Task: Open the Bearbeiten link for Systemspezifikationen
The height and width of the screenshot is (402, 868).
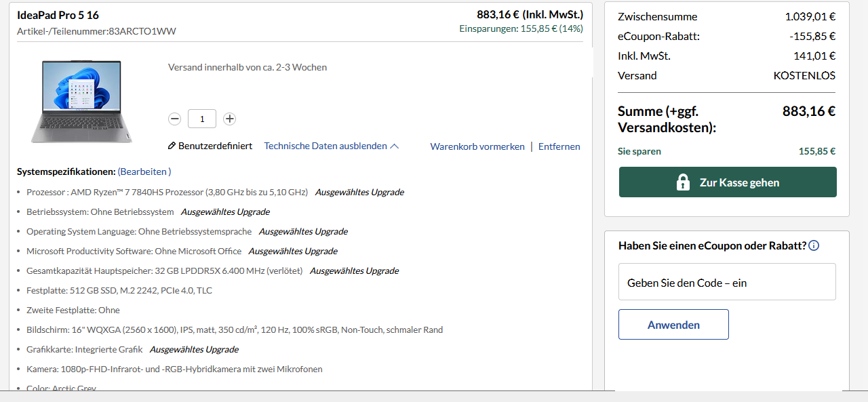Action: pos(144,172)
